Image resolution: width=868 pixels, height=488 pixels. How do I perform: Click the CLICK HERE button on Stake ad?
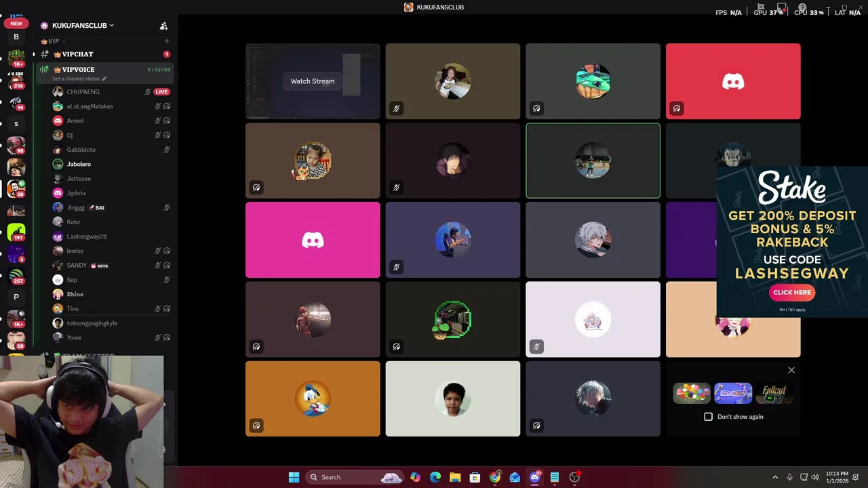[792, 292]
